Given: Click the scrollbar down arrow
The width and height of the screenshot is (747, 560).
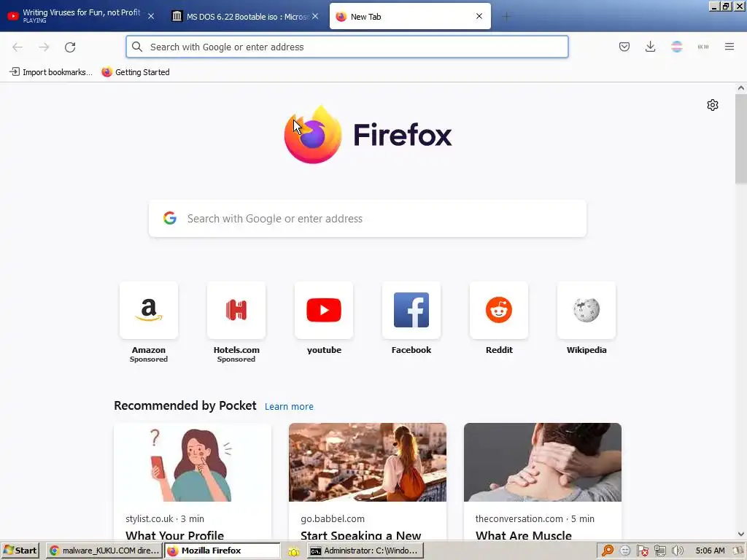Looking at the screenshot, I should [740, 534].
